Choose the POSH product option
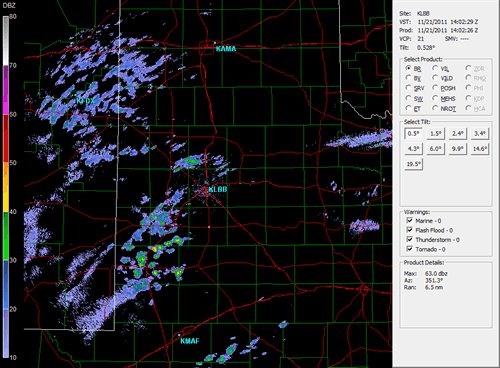 435,87
